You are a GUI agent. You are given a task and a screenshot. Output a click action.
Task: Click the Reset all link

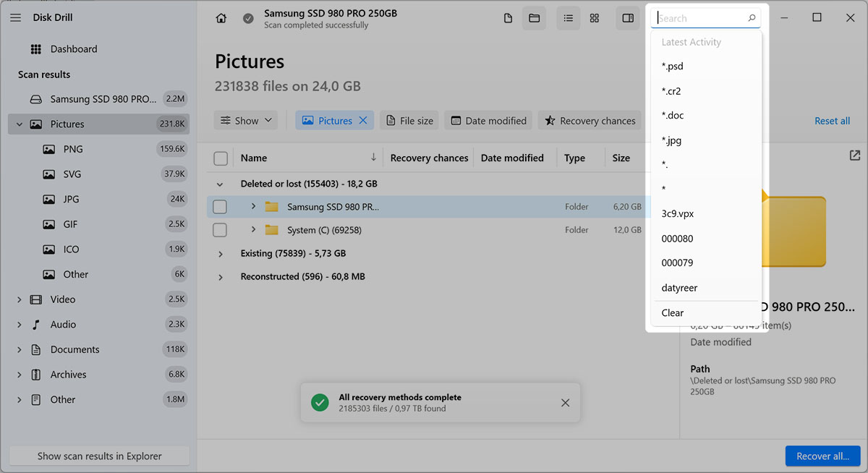pyautogui.click(x=832, y=121)
